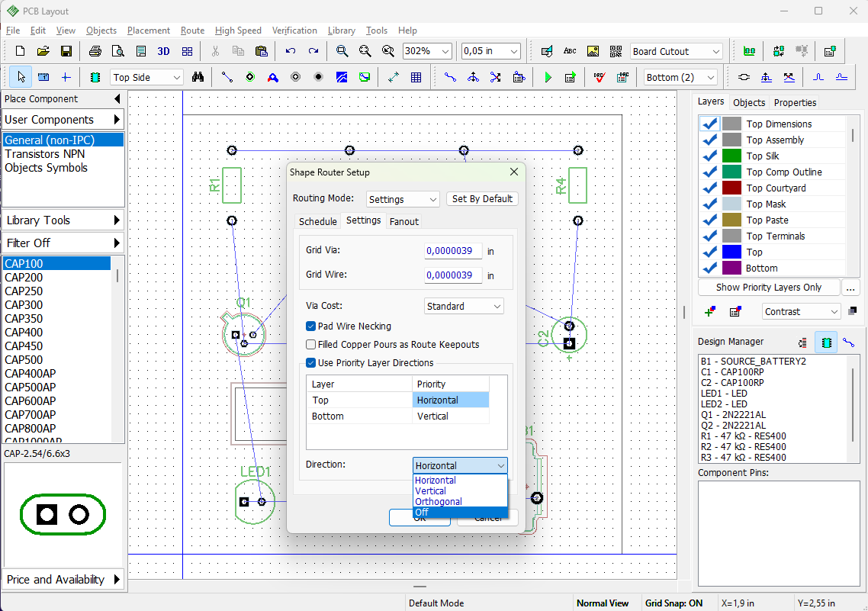Image resolution: width=868 pixels, height=611 pixels.
Task: Toggle visibility of Top Paste layer
Action: 709,220
